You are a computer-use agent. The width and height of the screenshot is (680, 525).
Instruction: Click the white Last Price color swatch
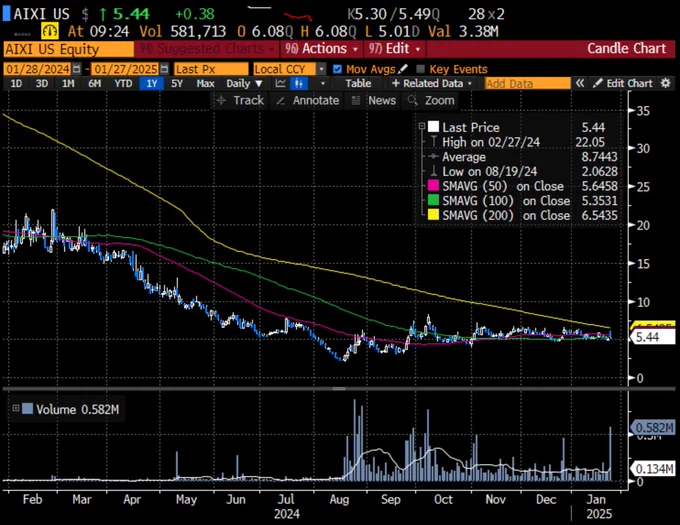coord(433,127)
